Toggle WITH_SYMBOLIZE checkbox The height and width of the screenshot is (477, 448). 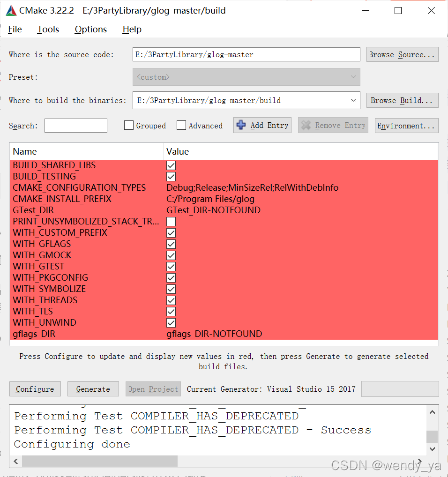[171, 289]
